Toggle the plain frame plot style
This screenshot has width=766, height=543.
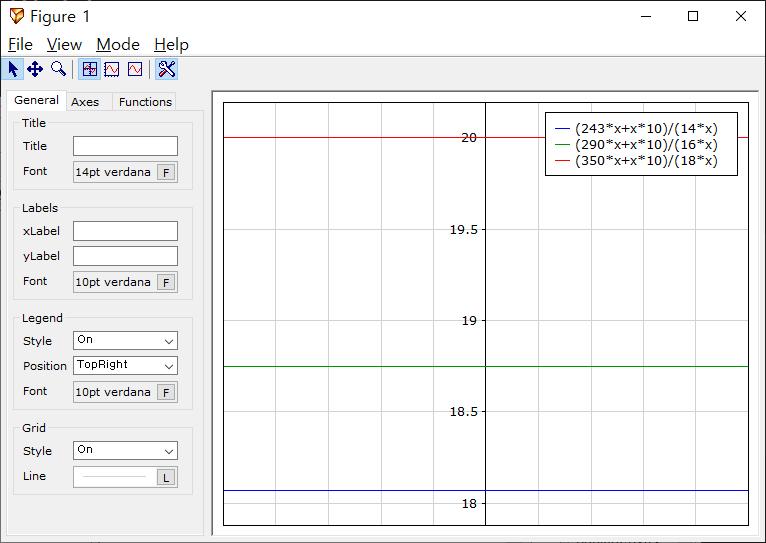pyautogui.click(x=135, y=69)
